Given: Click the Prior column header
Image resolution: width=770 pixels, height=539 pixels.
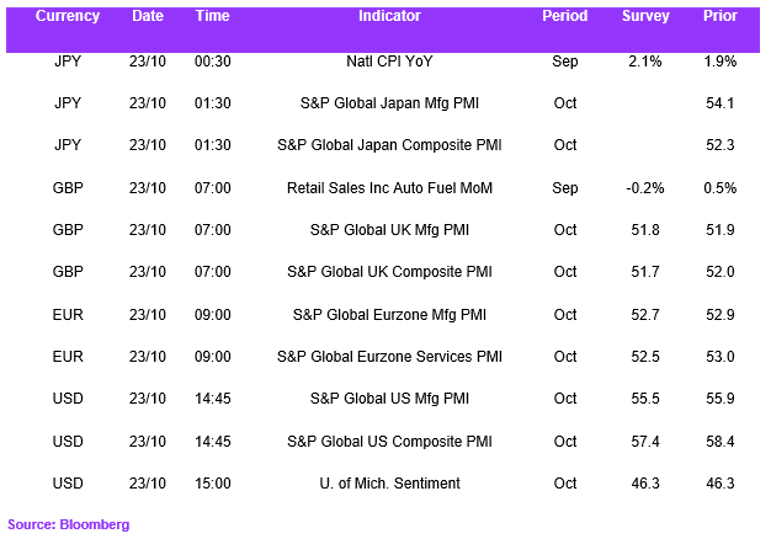Looking at the screenshot, I should coord(720,16).
